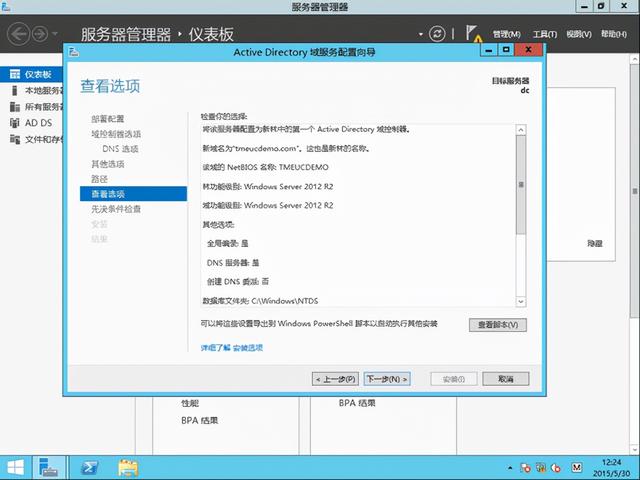Click the domain name line tmeucdemo.com
The height and width of the screenshot is (480, 640).
(286, 149)
